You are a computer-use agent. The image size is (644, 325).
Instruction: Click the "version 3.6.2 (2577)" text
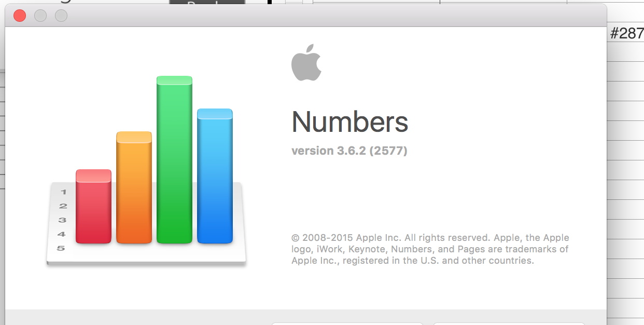click(x=349, y=151)
